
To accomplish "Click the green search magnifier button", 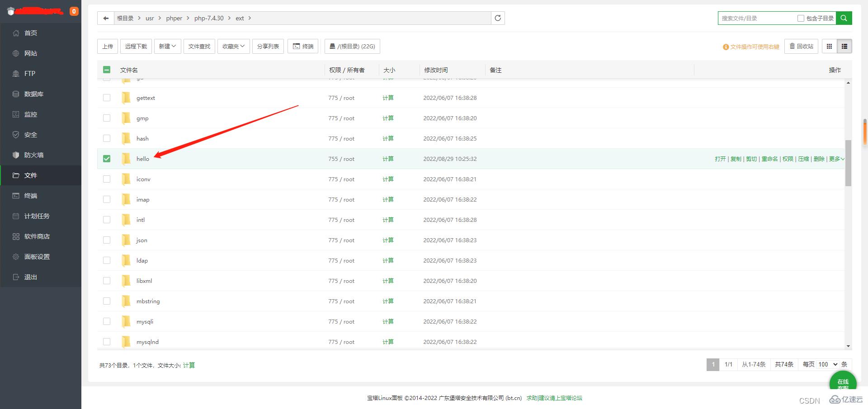I will point(844,18).
